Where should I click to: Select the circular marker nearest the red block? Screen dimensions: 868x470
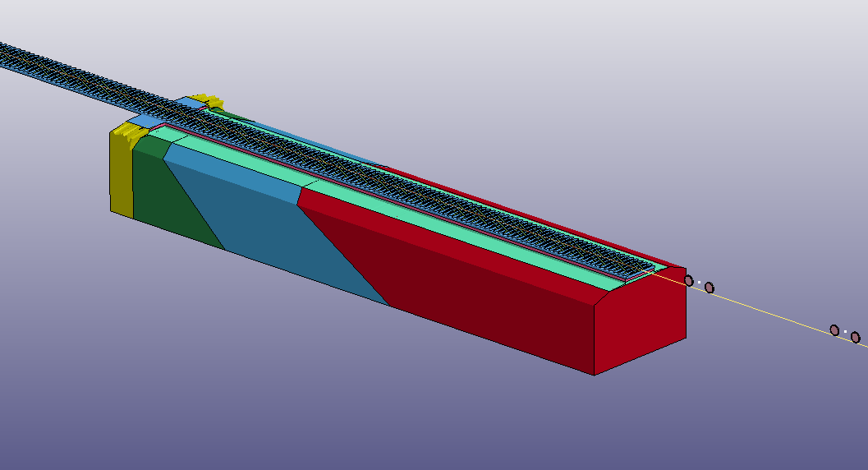click(x=689, y=281)
